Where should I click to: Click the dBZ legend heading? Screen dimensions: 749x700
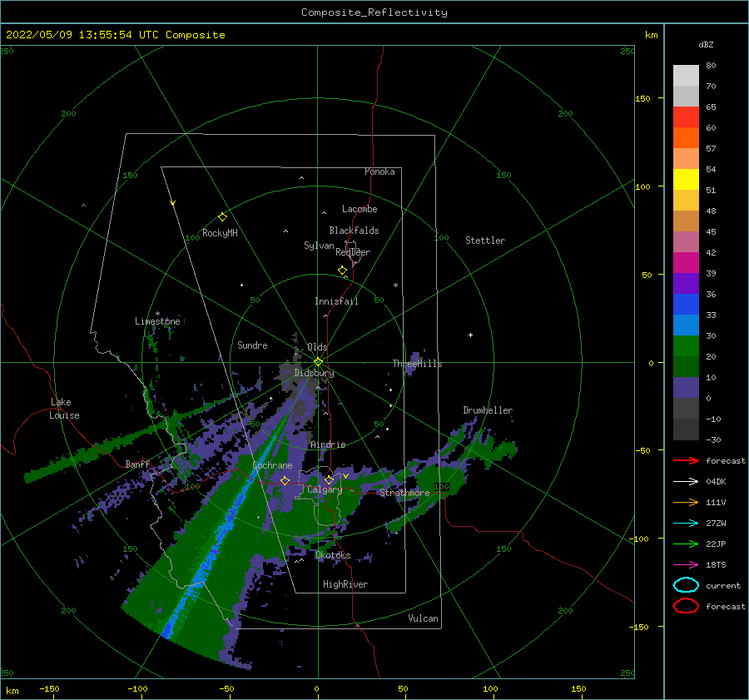tap(706, 44)
